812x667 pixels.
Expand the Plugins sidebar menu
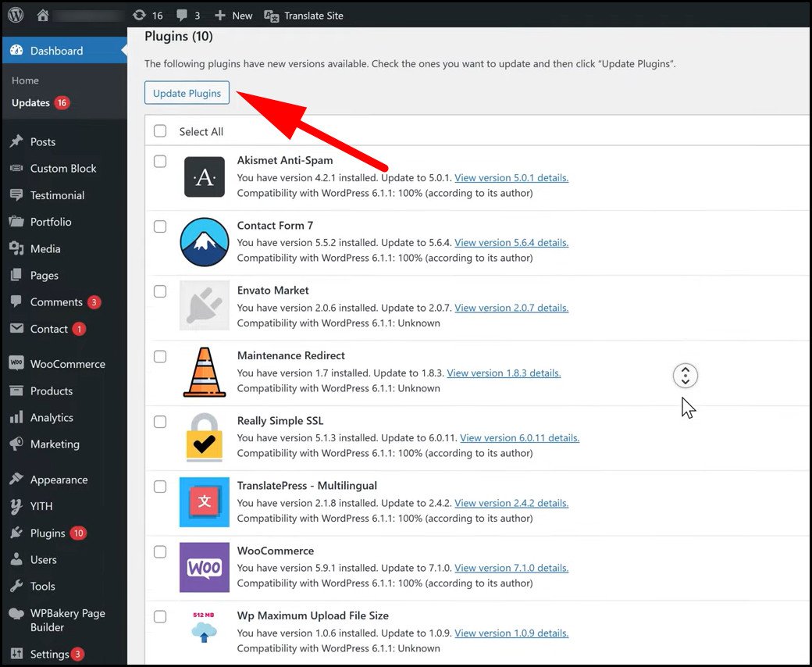click(x=48, y=533)
